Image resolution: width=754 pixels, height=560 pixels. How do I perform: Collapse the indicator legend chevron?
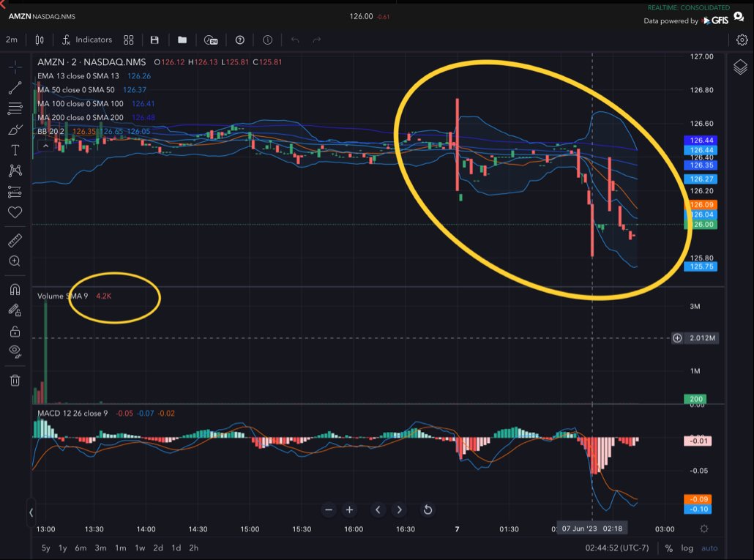pos(45,145)
